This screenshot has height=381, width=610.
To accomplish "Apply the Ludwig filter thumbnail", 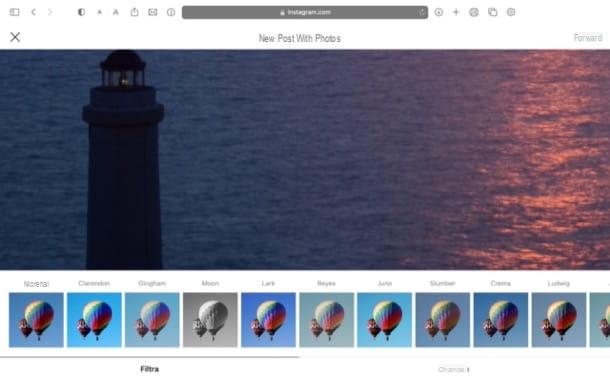I will pos(559,320).
